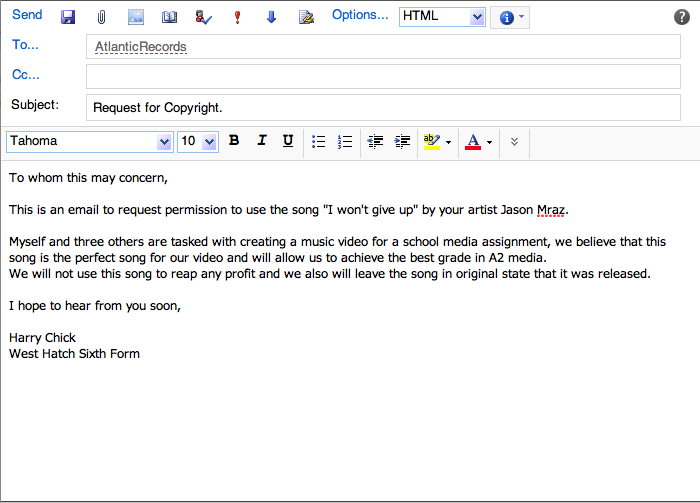Click the misspelled word Mraz in body
Screen dimensions: 700x503
(x=551, y=210)
